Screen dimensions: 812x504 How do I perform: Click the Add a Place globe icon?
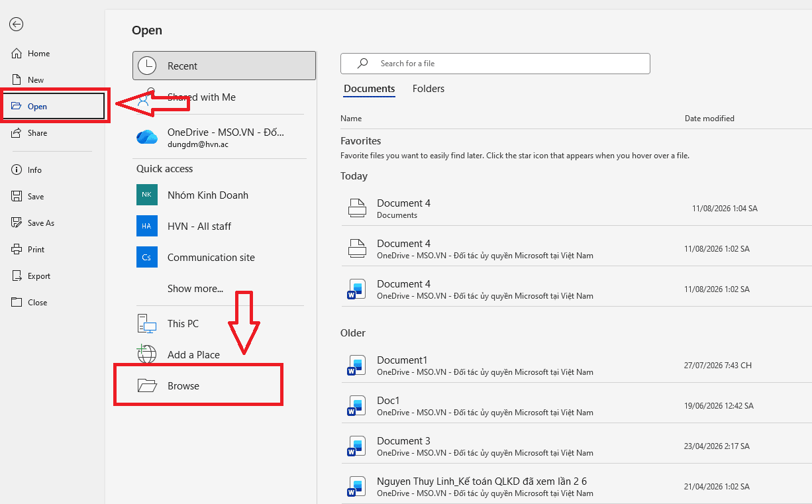tap(147, 354)
